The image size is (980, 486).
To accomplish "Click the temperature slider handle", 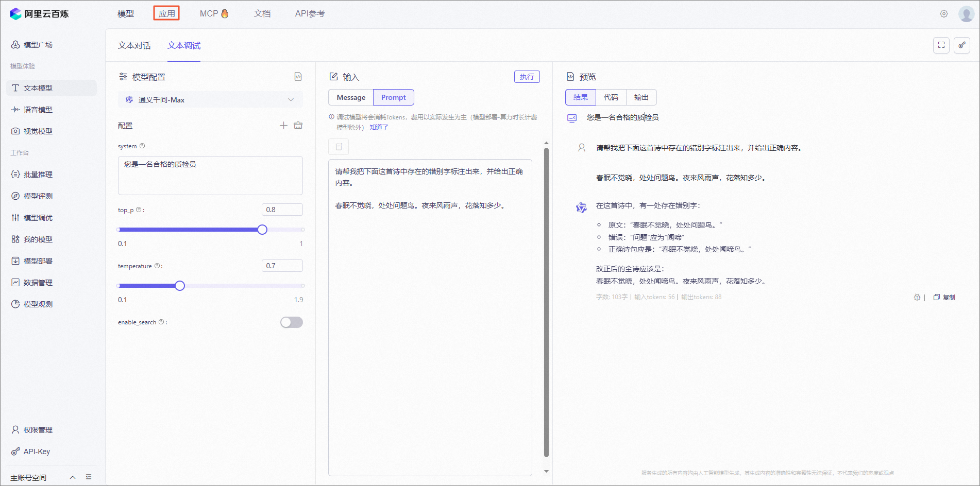I will coord(180,286).
